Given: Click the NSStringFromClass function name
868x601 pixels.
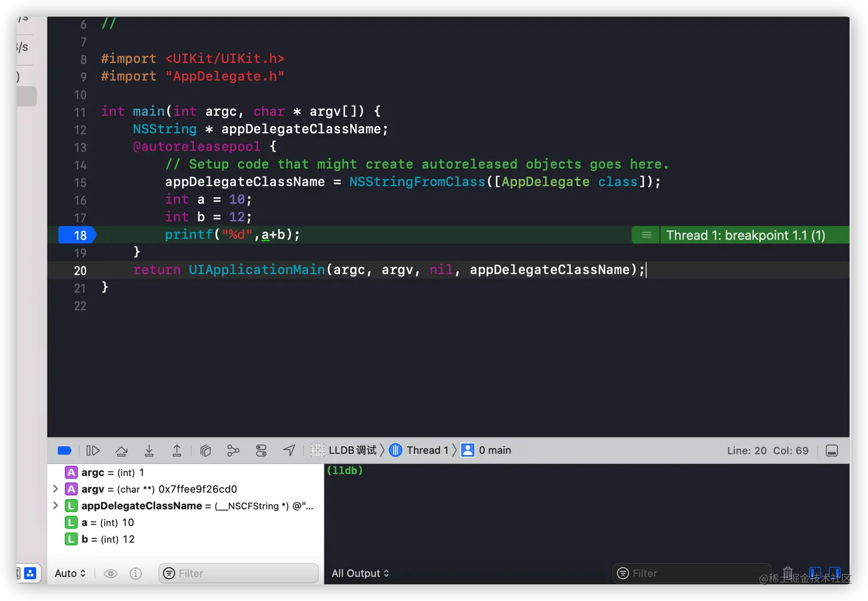Looking at the screenshot, I should tap(417, 182).
